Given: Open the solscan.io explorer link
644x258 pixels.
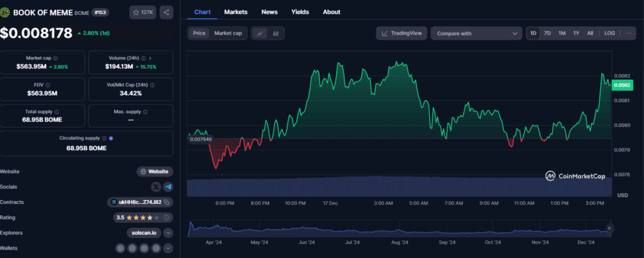Looking at the screenshot, I should pos(145,233).
